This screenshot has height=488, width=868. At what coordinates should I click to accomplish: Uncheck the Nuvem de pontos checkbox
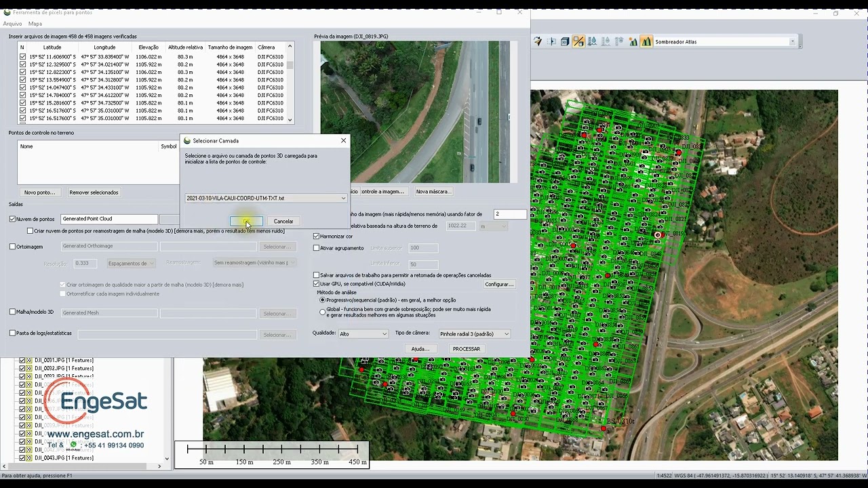point(12,219)
